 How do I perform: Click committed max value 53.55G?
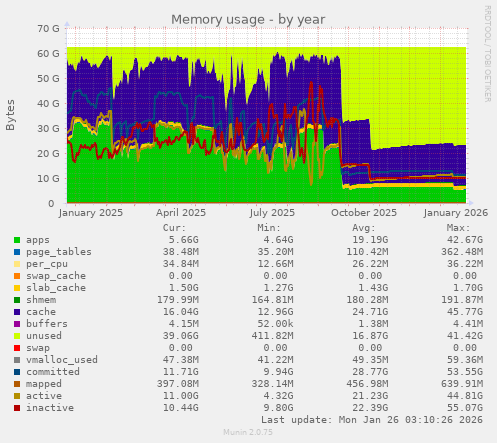tap(465, 372)
